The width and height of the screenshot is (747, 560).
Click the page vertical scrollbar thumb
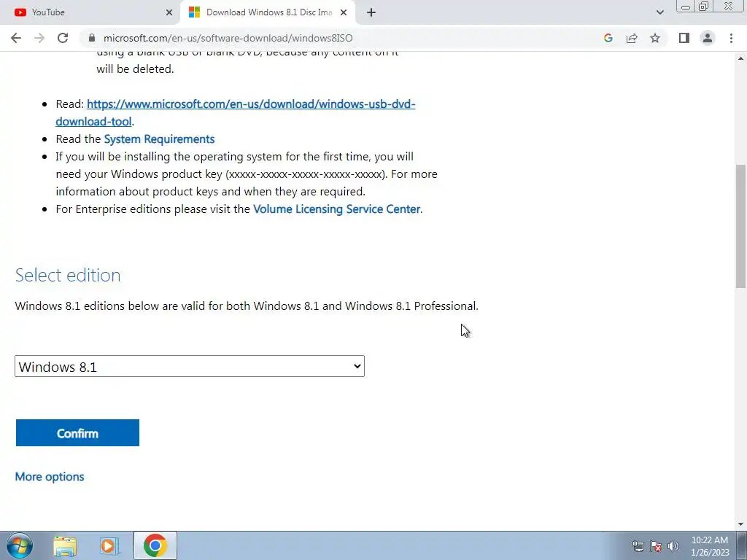[740, 226]
